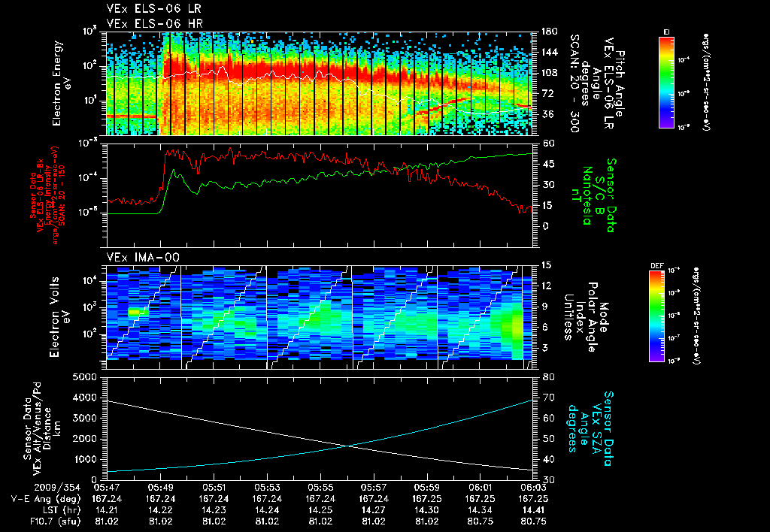The image size is (770, 532).
Task: Click the time tick label 06:01
Action: pyautogui.click(x=480, y=488)
